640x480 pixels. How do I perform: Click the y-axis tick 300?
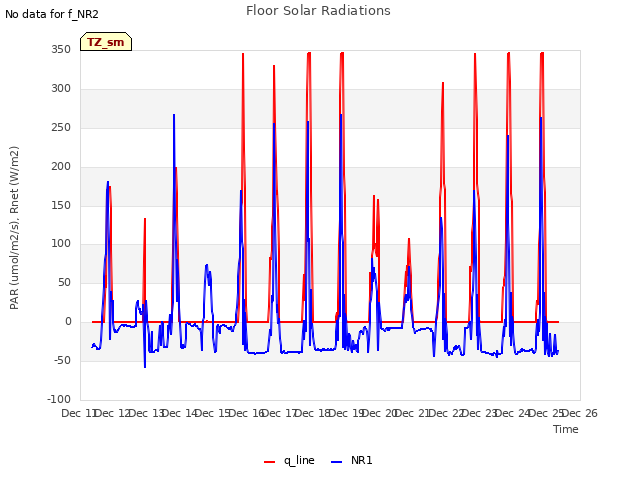click(61, 88)
